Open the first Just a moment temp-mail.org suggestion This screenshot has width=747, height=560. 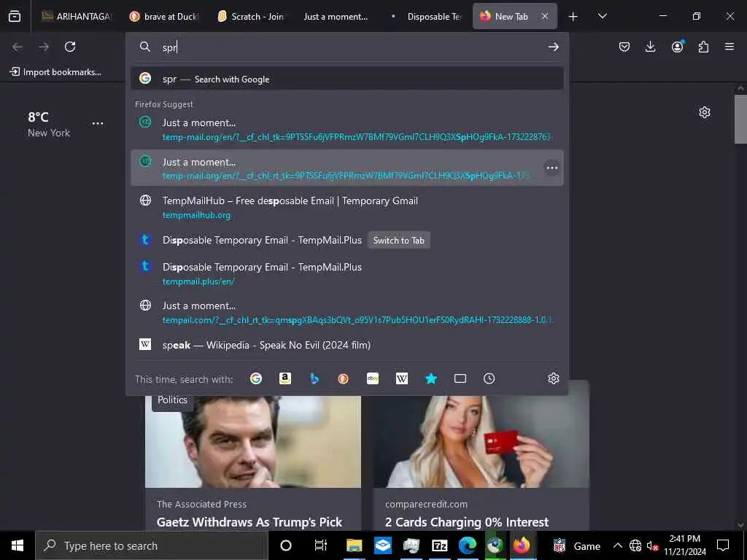click(x=347, y=130)
